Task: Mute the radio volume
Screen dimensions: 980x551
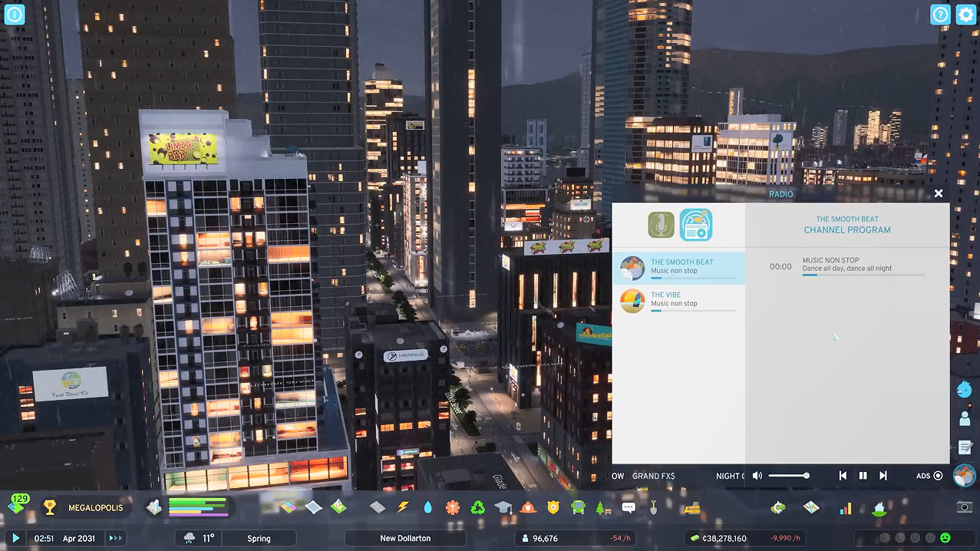Action: click(757, 476)
